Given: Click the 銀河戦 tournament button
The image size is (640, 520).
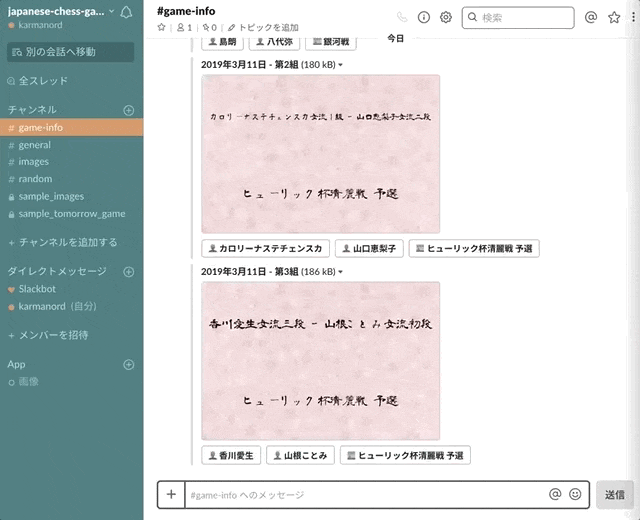Looking at the screenshot, I should pos(331,42).
